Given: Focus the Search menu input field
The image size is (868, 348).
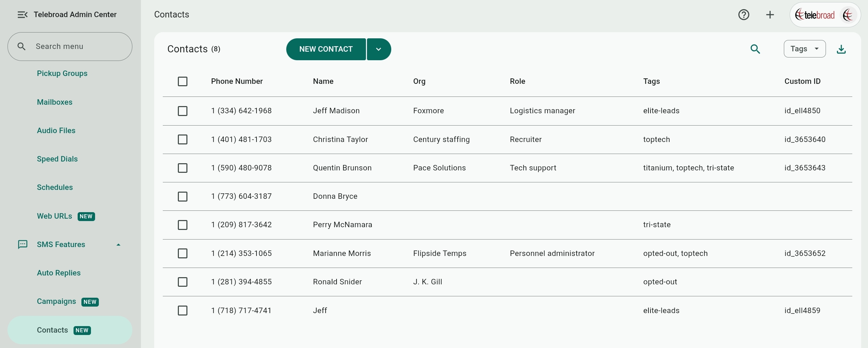Looking at the screenshot, I should tap(70, 47).
